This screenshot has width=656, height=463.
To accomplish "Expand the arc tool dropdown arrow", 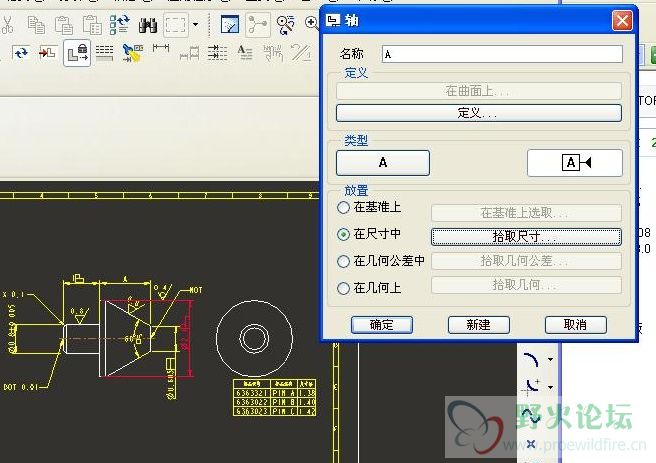I will [551, 359].
